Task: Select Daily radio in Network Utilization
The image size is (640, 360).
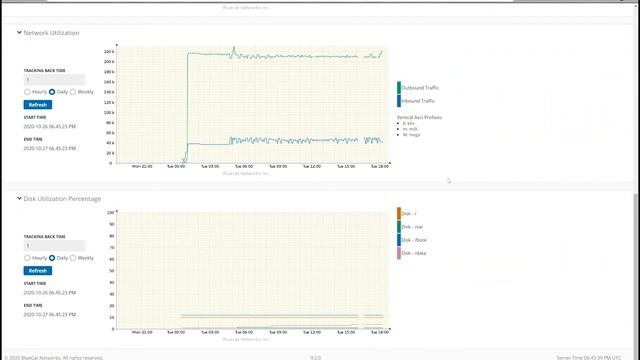Action: 52,92
